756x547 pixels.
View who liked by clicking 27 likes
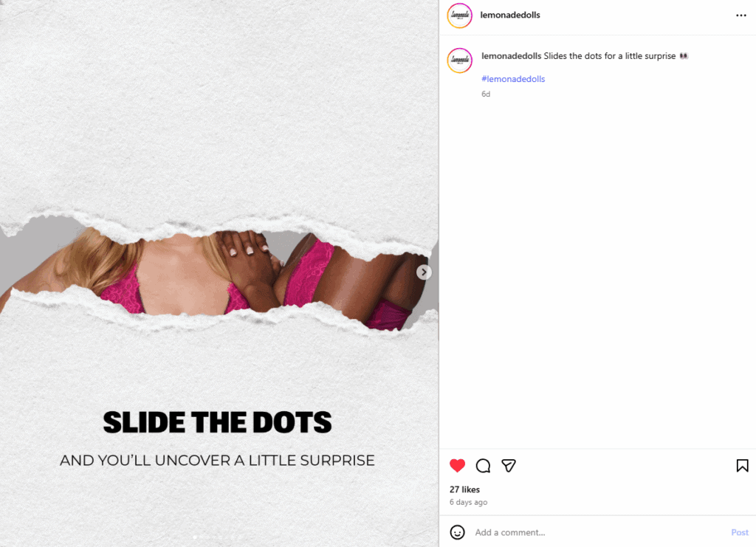(x=464, y=489)
